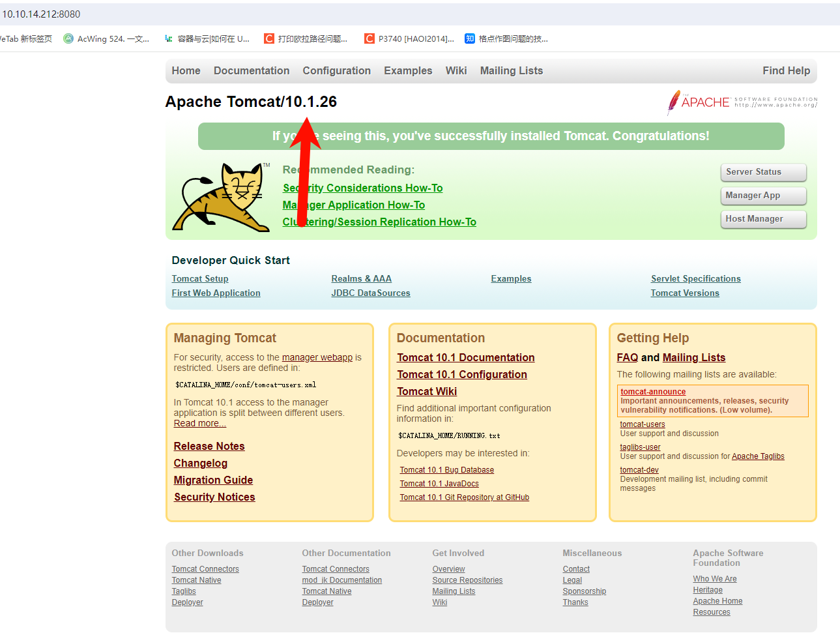Open Resources link under Apache Software Foundation
840x633 pixels.
[x=712, y=612]
